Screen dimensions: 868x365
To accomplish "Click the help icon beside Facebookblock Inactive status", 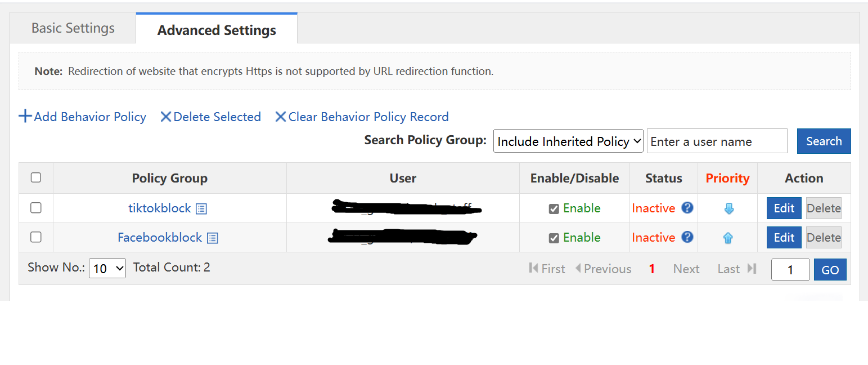I will point(687,237).
